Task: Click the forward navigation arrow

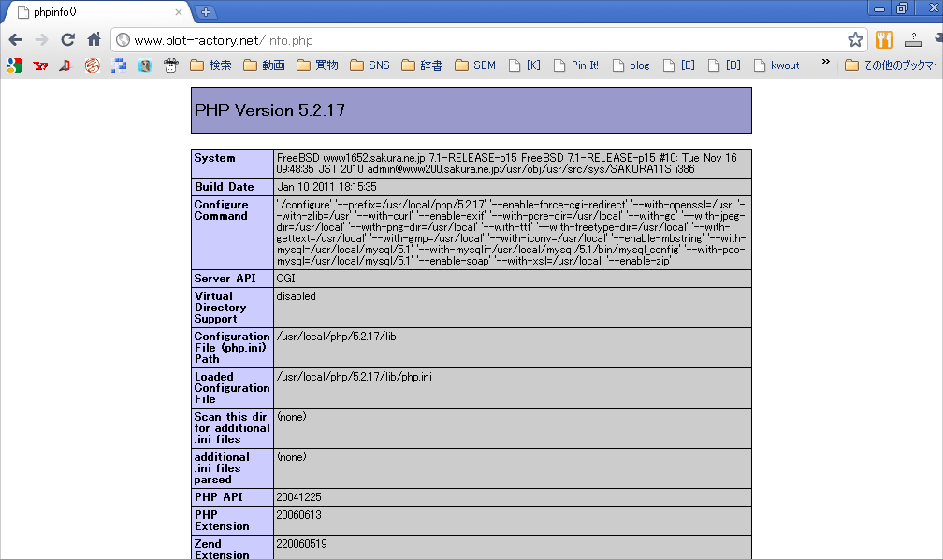Action: (41, 40)
